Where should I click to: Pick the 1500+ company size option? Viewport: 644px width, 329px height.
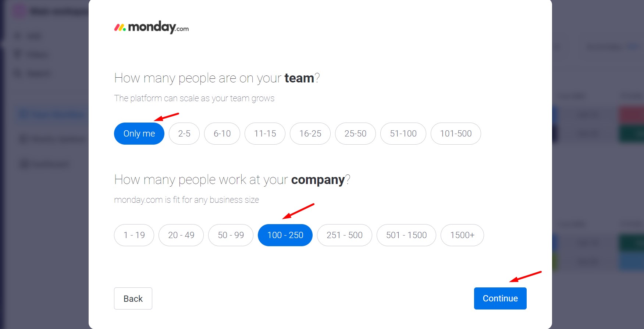click(x=462, y=235)
